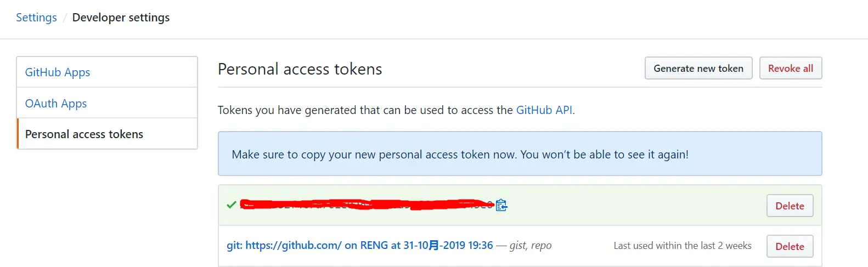Click the blue copy-your-token notice banner
This screenshot has width=868, height=267.
click(x=520, y=154)
